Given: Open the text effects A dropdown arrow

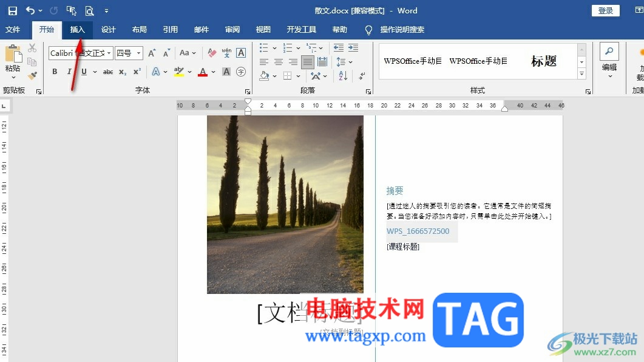Looking at the screenshot, I should 165,72.
